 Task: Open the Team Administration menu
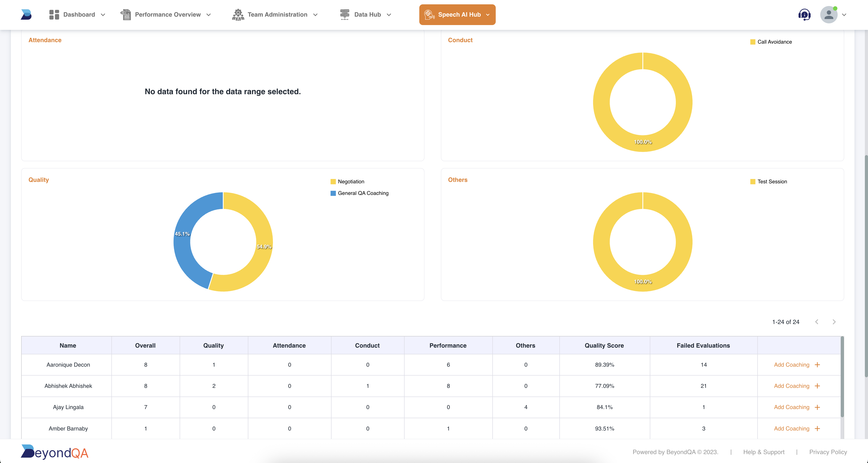[x=277, y=14]
